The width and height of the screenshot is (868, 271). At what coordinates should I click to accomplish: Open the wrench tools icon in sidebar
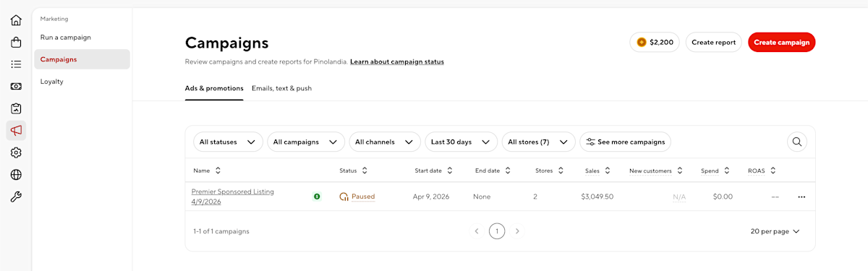point(16,197)
